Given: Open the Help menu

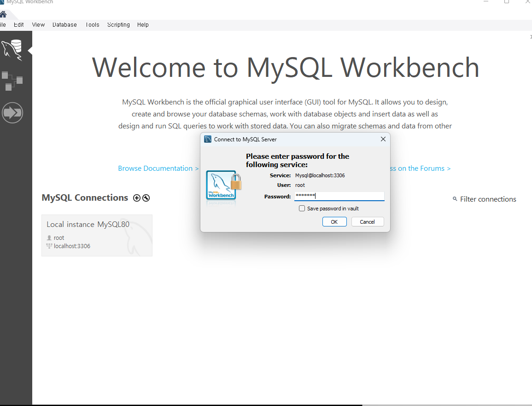Looking at the screenshot, I should pos(143,25).
